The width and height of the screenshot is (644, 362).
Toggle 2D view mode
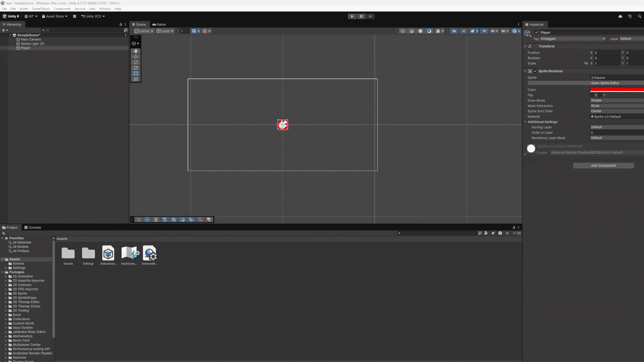454,31
